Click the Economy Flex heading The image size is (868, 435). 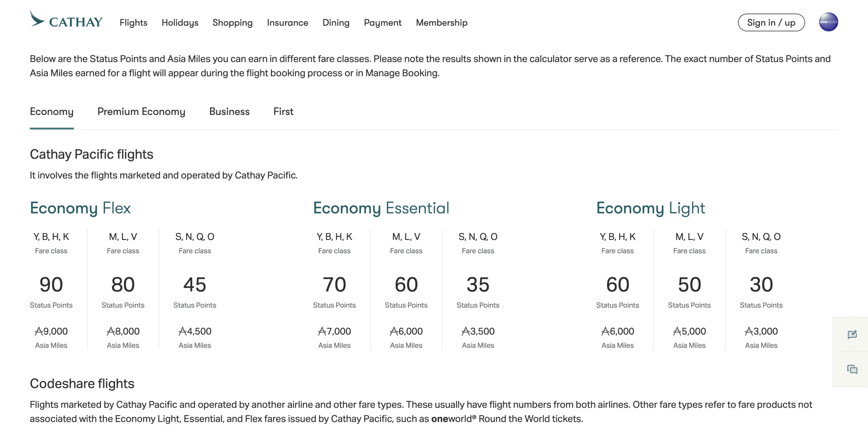tap(80, 208)
